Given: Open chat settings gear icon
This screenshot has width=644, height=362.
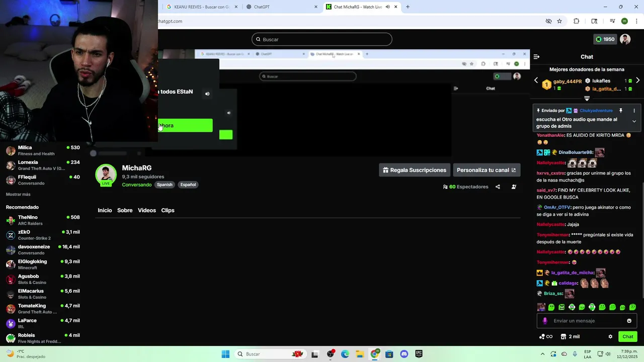Looking at the screenshot, I should coord(610,337).
